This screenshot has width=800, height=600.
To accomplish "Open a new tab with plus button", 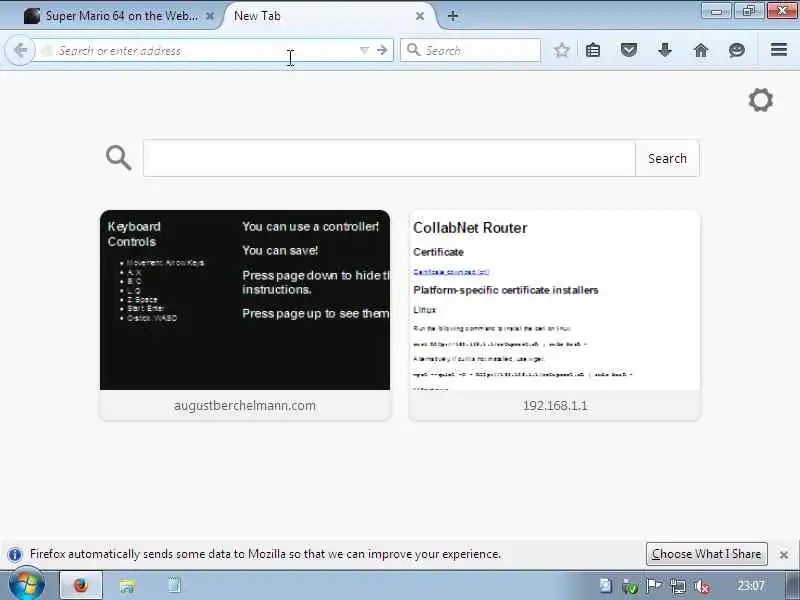I will click(453, 16).
